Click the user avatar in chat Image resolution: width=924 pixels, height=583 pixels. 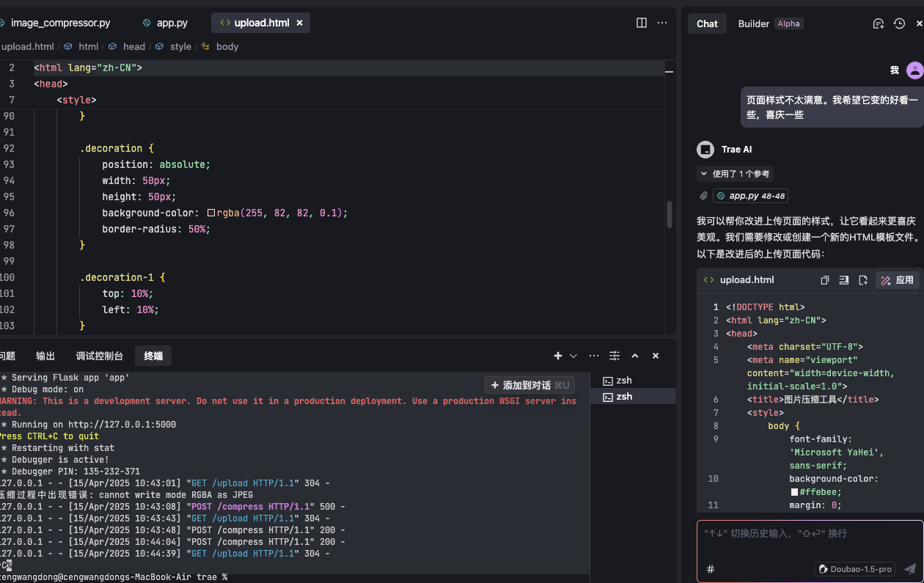pos(914,70)
